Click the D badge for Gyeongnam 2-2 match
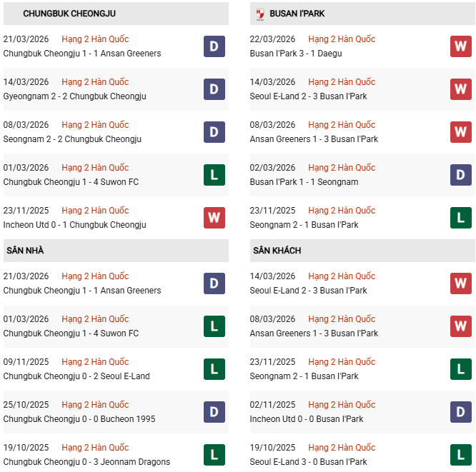This screenshot has width=476, height=472. click(214, 89)
